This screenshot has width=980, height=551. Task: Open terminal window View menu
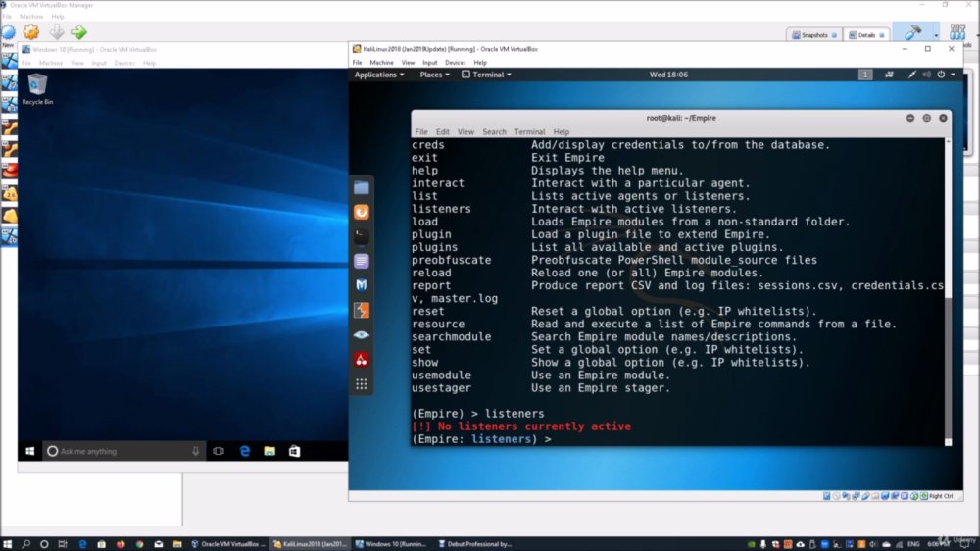[x=465, y=132]
